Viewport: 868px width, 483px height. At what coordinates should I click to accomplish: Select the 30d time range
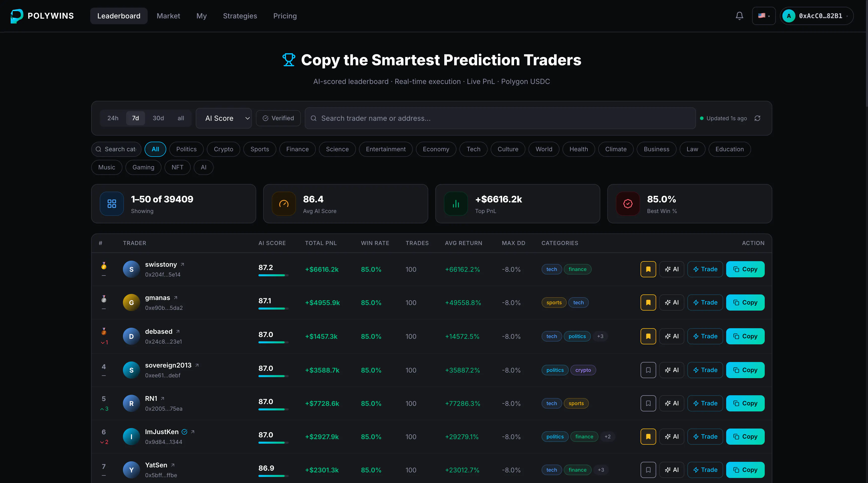click(x=158, y=118)
